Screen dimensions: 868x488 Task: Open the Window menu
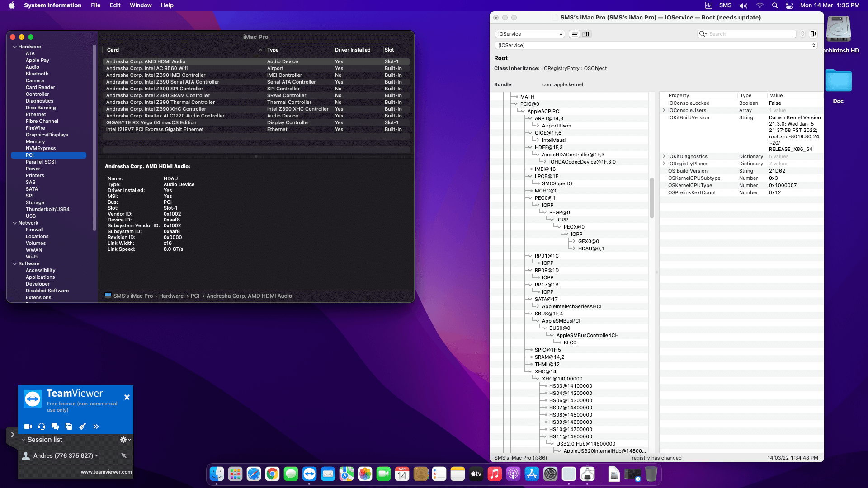[x=141, y=5]
